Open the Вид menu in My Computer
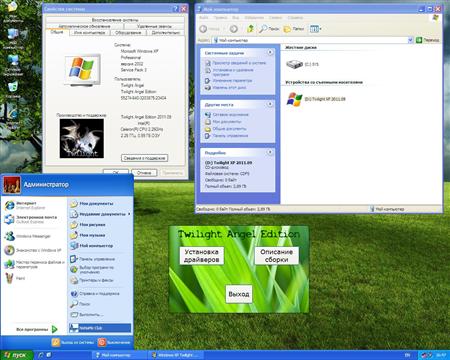Screen dimensions: 450x360 coord(235,18)
